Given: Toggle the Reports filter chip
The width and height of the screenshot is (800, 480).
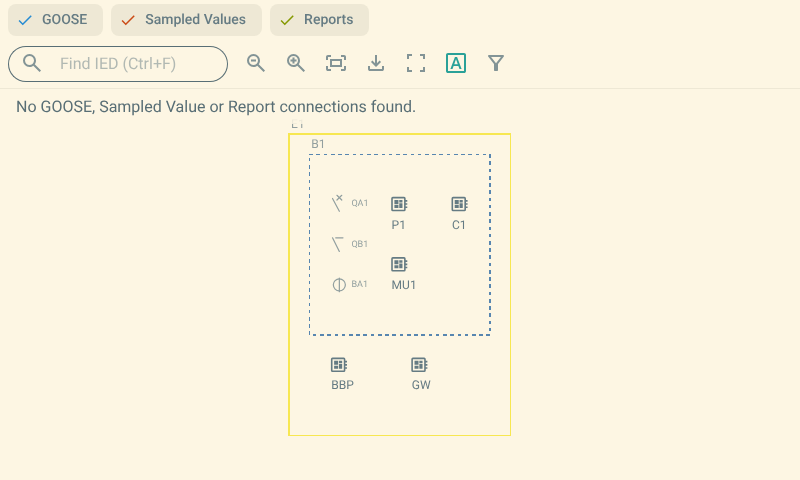Looking at the screenshot, I should (319, 20).
